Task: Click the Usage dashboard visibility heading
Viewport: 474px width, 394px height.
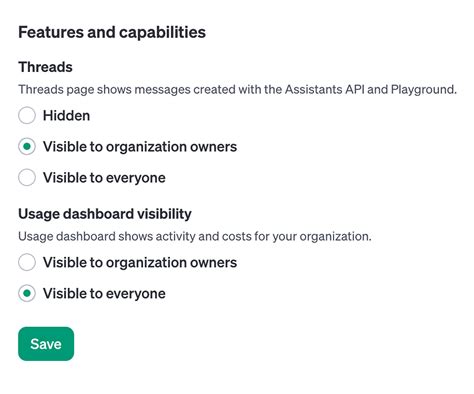Action: (x=105, y=214)
